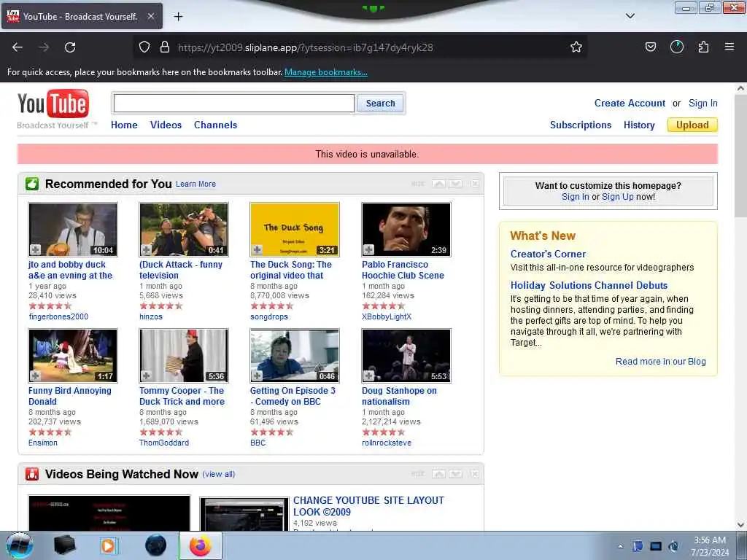Open Creator's Corner link
Viewport: 747px width, 560px height.
548,254
